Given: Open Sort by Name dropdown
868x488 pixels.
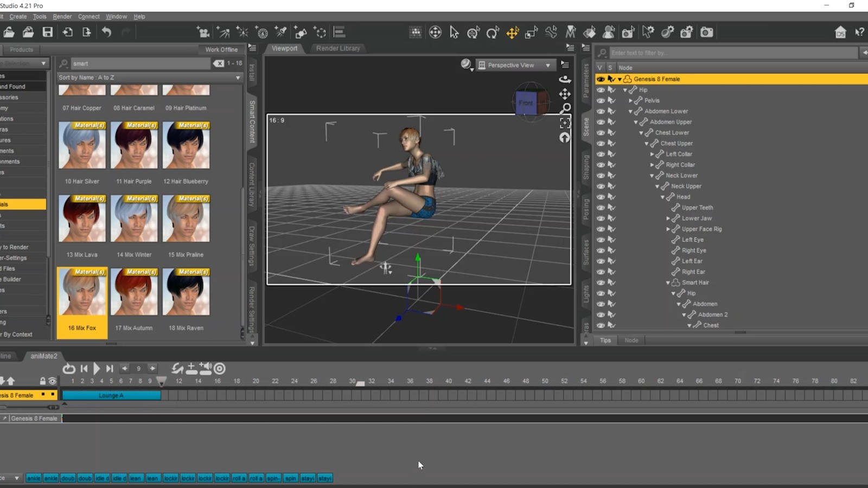Looking at the screenshot, I should (150, 78).
